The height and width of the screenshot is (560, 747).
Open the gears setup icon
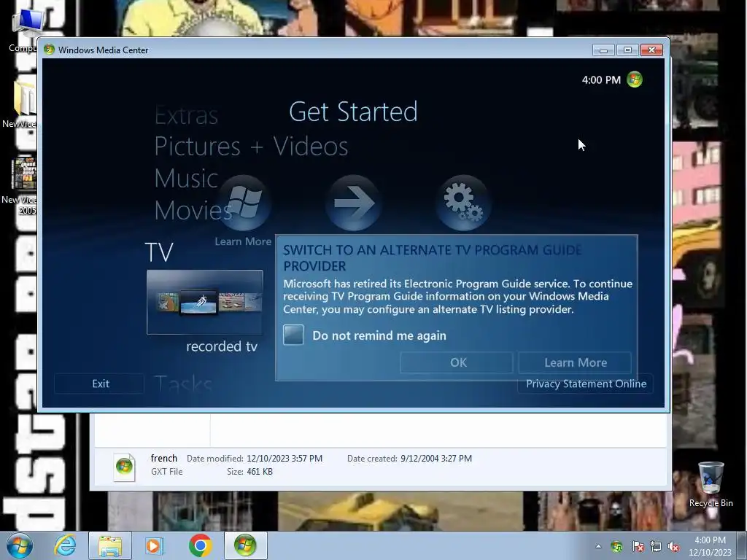point(463,203)
